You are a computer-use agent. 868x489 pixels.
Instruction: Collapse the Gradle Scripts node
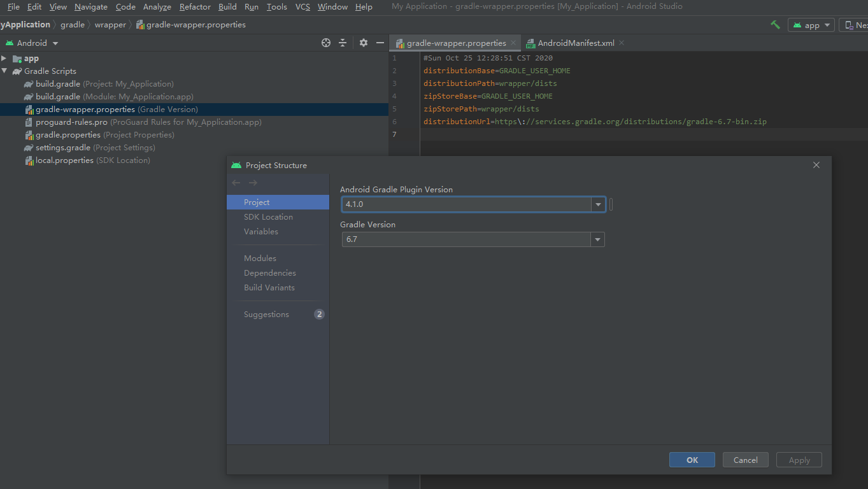click(4, 71)
